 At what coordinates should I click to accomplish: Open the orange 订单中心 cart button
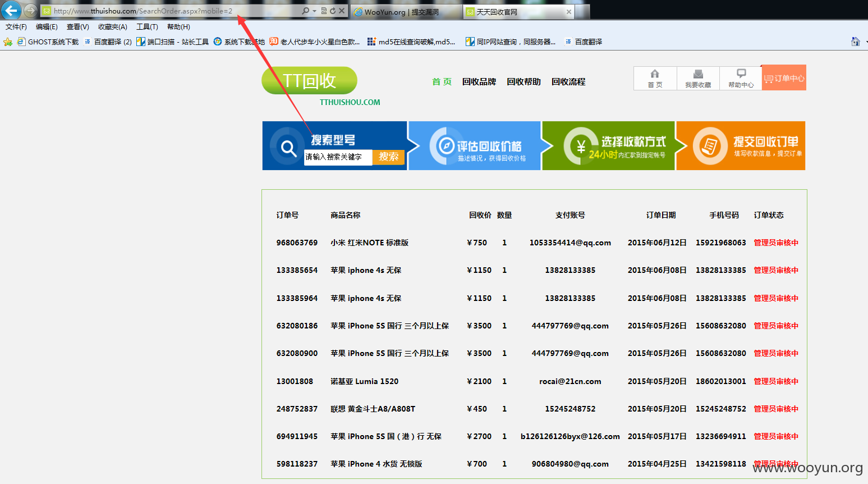(784, 78)
